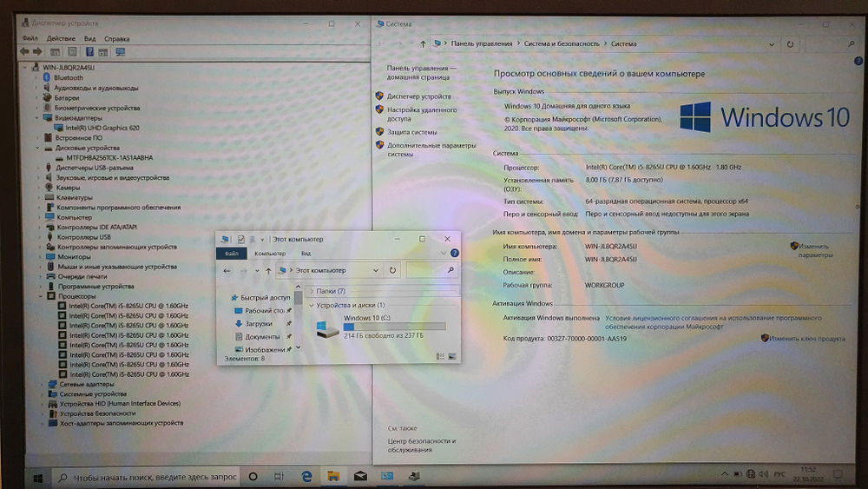Open the Компьютер tab in explorer window
The image size is (868, 489).
tap(270, 254)
